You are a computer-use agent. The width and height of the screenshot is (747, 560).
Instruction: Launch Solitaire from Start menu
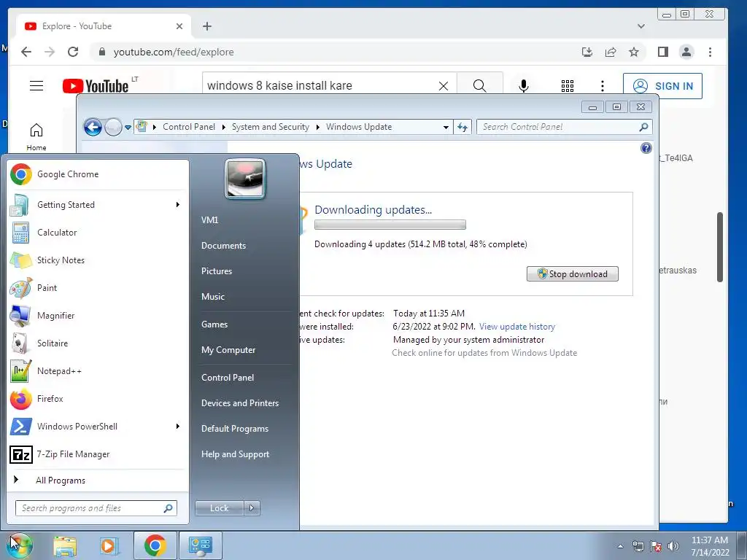click(98, 343)
